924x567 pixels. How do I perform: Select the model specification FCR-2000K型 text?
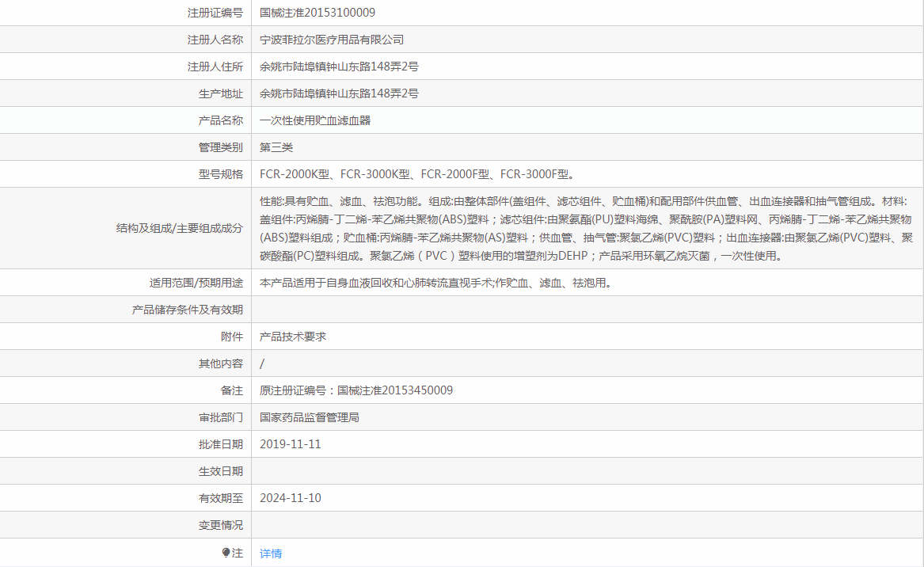(x=294, y=174)
